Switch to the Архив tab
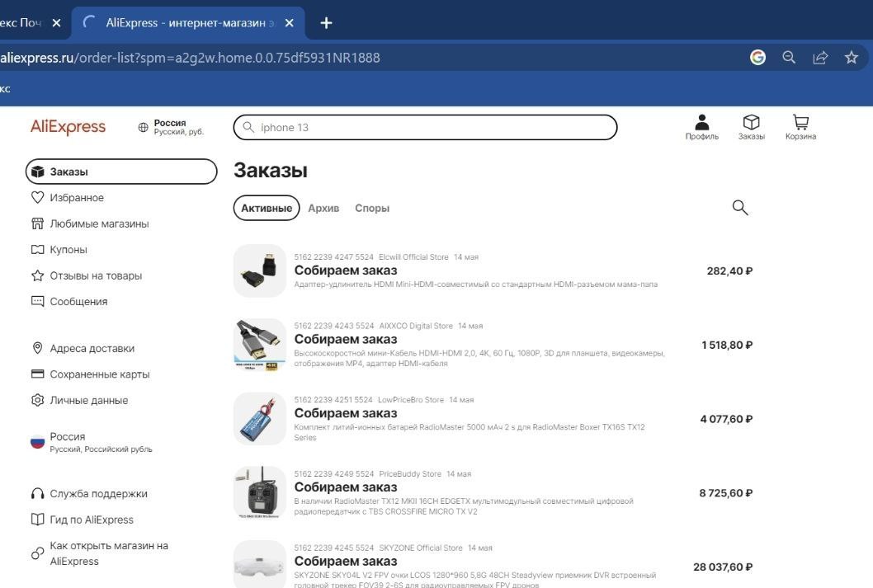This screenshot has height=588, width=873. [x=323, y=208]
